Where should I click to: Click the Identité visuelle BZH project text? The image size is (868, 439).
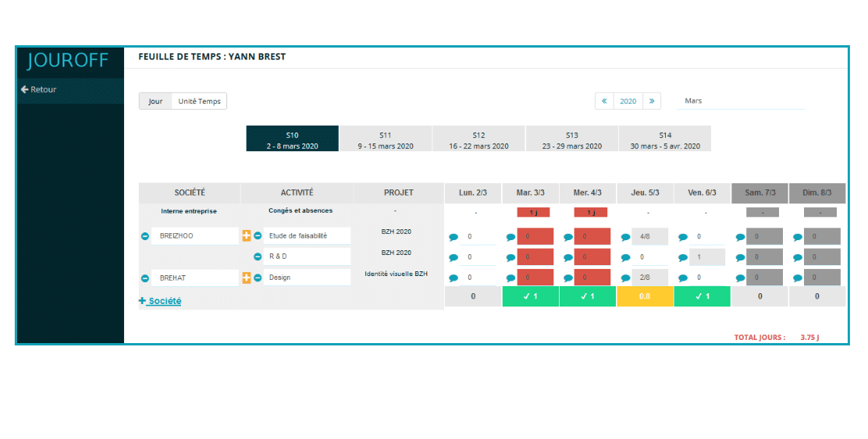point(397,274)
